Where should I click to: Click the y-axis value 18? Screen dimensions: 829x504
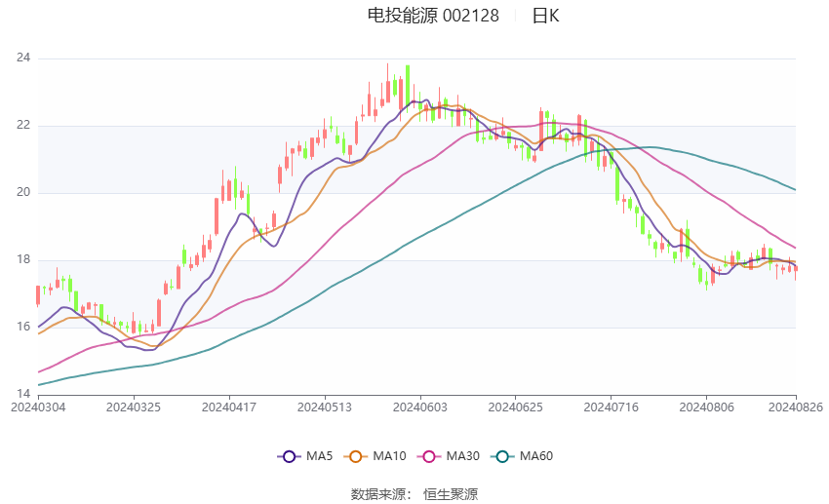tap(23, 259)
